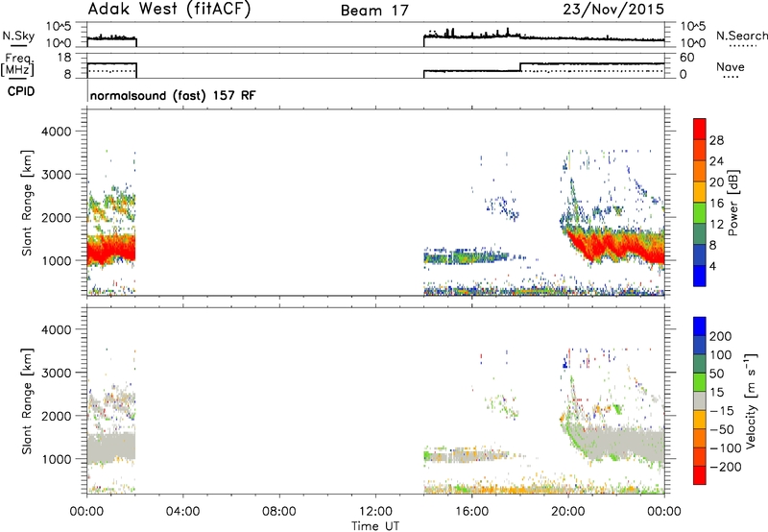Click the 'Velocity [m s-1]' colorbar label
The height and width of the screenshot is (532, 768).
click(x=751, y=401)
